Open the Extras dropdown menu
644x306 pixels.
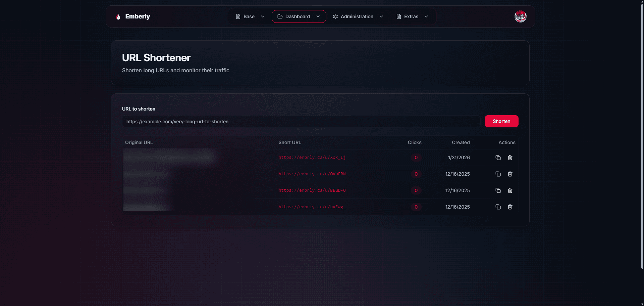412,16
